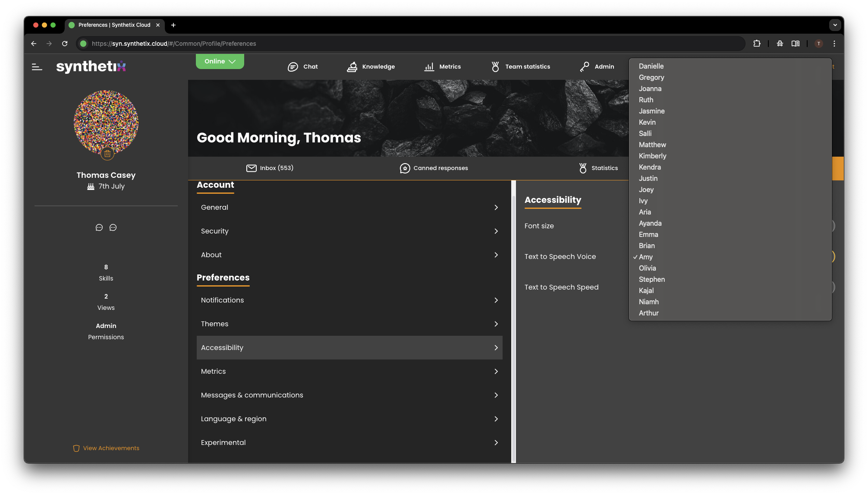This screenshot has height=495, width=868.
Task: Click the trash icon under avatar
Action: coord(107,154)
